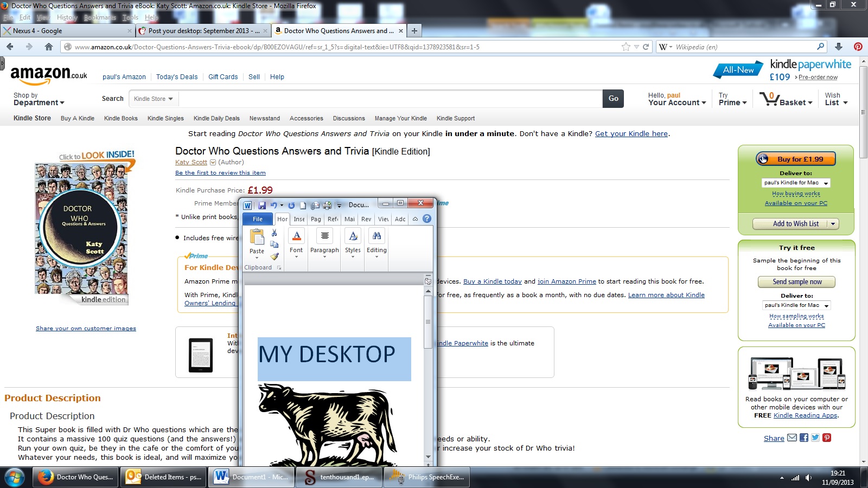Viewport: 868px width, 488px height.
Task: Switch to Post your desktop tab
Action: [203, 31]
